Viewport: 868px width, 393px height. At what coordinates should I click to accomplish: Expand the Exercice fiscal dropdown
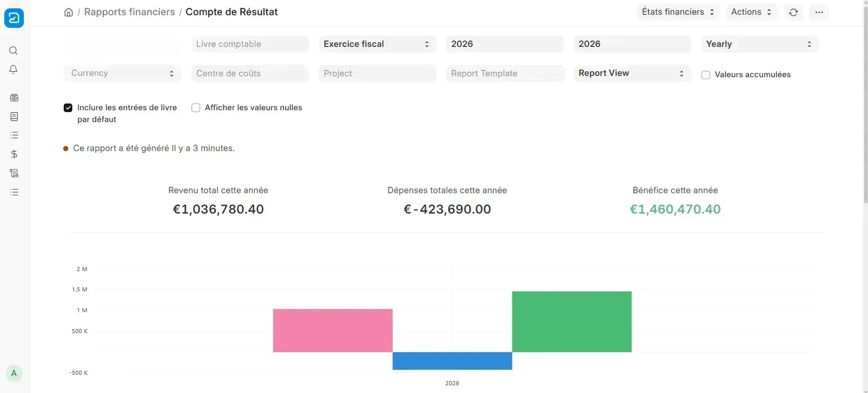[377, 44]
